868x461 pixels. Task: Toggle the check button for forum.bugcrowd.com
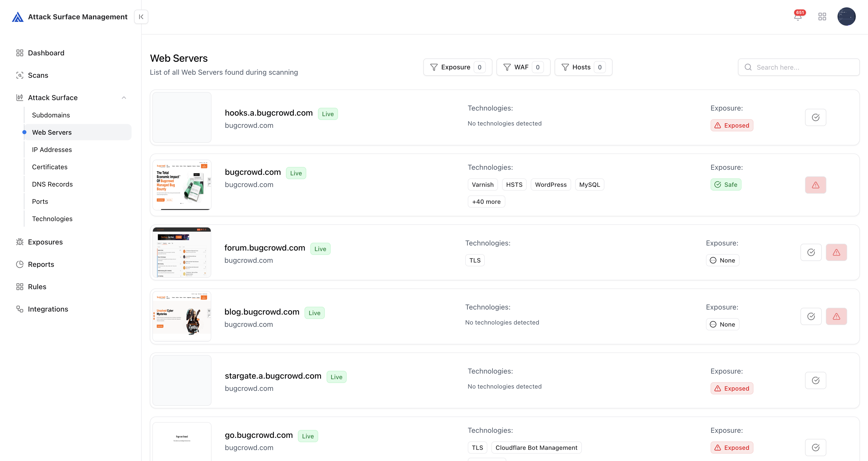(x=811, y=252)
